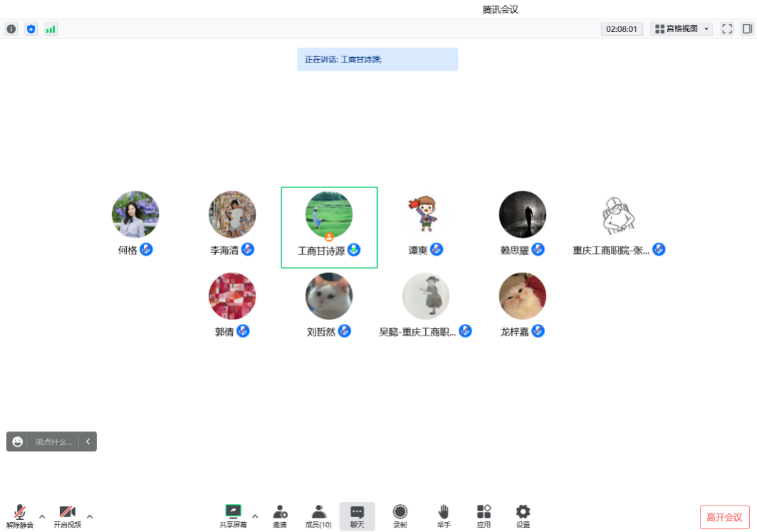
Task: Raise hand with the 举手 icon
Action: pos(444,516)
